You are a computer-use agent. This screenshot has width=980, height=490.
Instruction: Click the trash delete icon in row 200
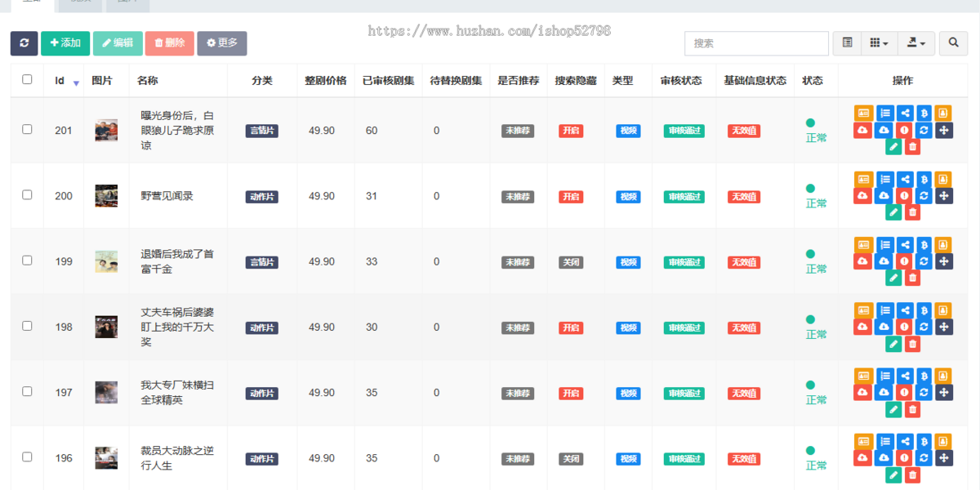pos(913,212)
